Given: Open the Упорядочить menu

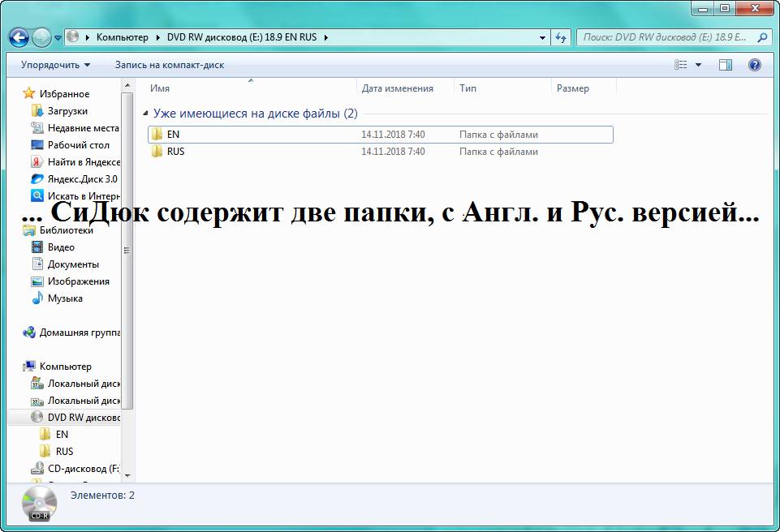Looking at the screenshot, I should click(x=55, y=65).
